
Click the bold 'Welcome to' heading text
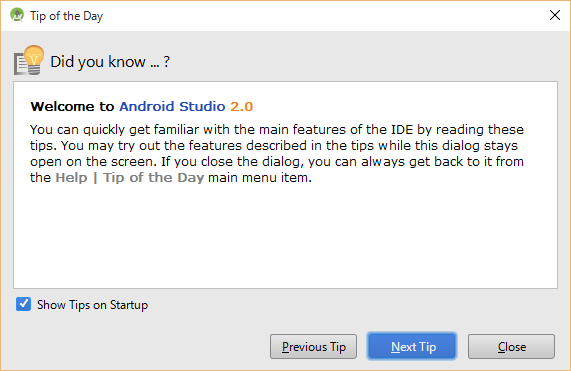(x=72, y=106)
